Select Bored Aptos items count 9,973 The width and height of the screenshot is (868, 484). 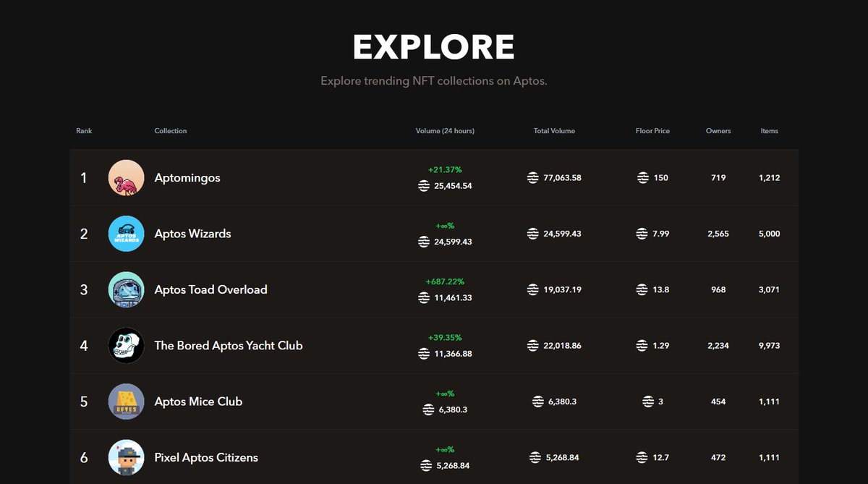pyautogui.click(x=770, y=346)
